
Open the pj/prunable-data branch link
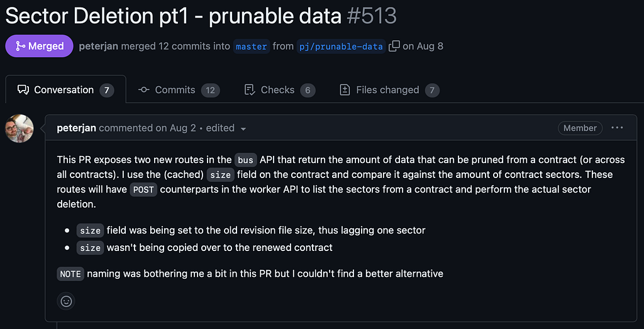coord(341,47)
